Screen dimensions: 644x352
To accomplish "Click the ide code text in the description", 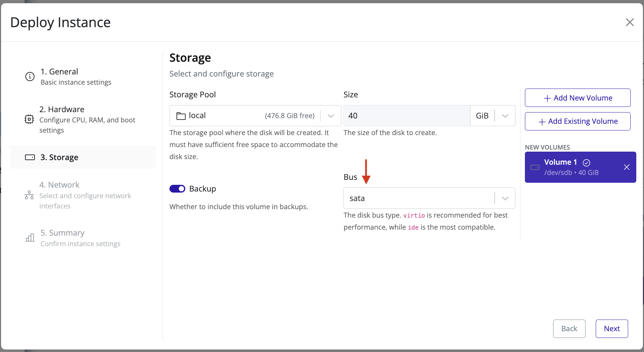I will (413, 227).
